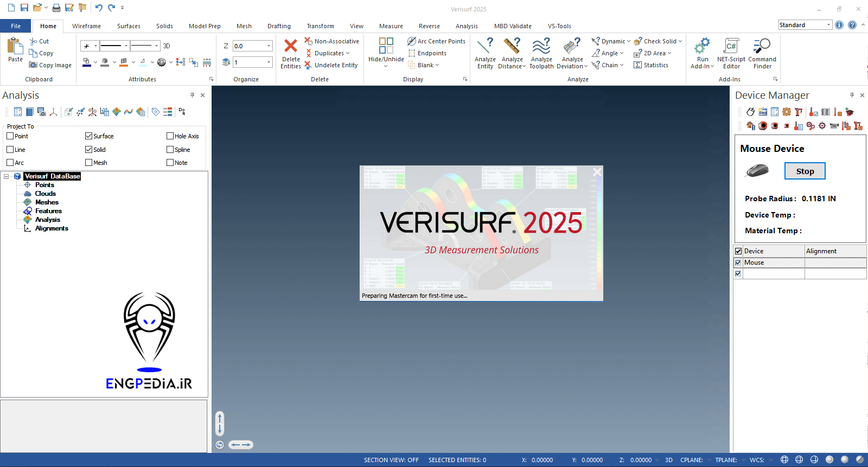The image size is (868, 467).
Task: Click the Cut scissors tool
Action: [x=39, y=41]
